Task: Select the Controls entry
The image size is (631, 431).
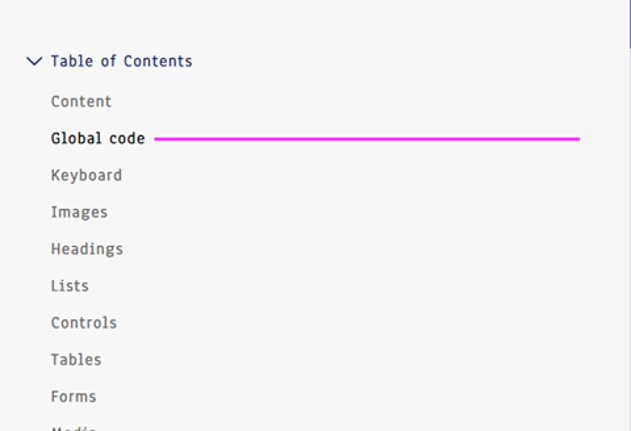Action: click(x=84, y=323)
